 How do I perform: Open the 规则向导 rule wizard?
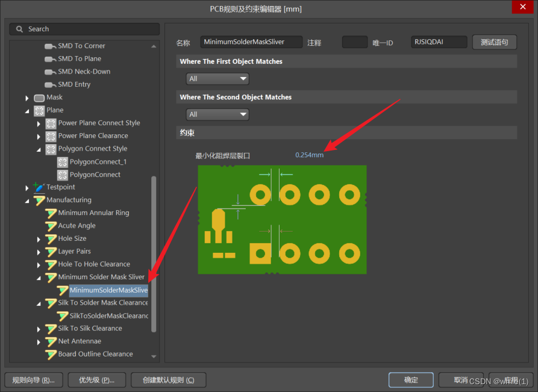pyautogui.click(x=34, y=380)
